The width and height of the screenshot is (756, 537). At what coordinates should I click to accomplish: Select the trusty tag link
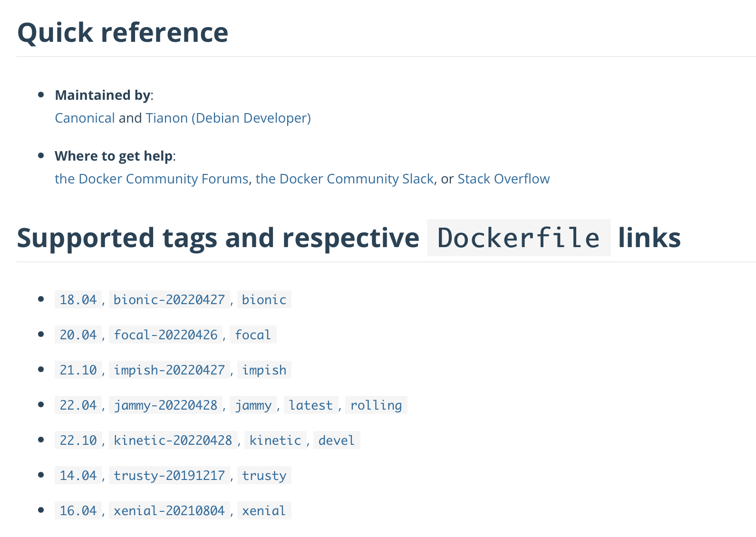click(x=264, y=476)
